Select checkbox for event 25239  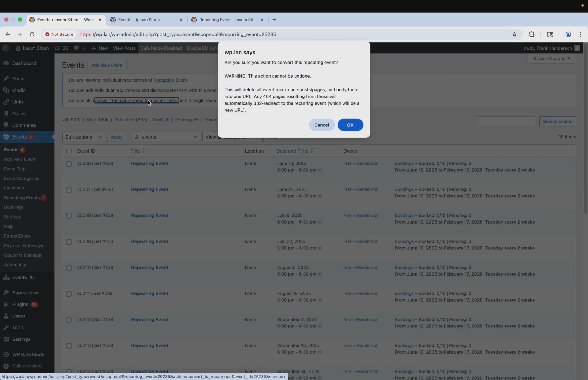click(x=69, y=242)
